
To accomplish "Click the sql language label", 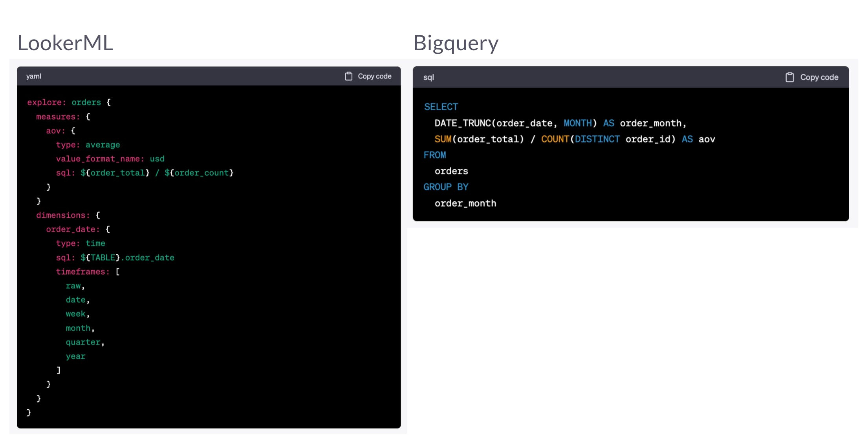I will click(429, 77).
